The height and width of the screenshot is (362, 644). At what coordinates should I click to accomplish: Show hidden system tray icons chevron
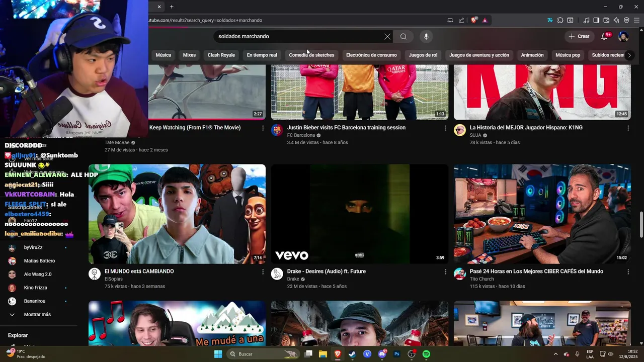click(x=555, y=354)
